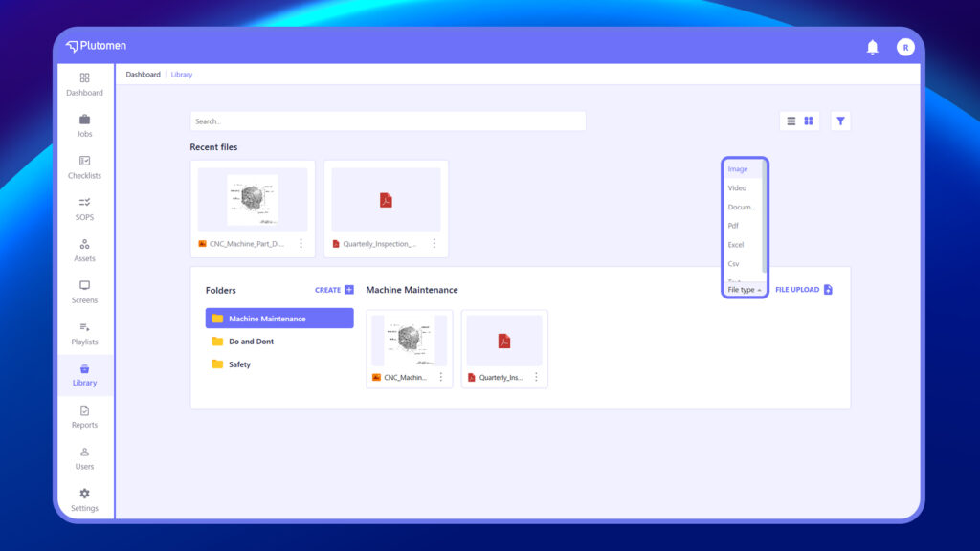Click the Library breadcrumb link

tap(182, 75)
